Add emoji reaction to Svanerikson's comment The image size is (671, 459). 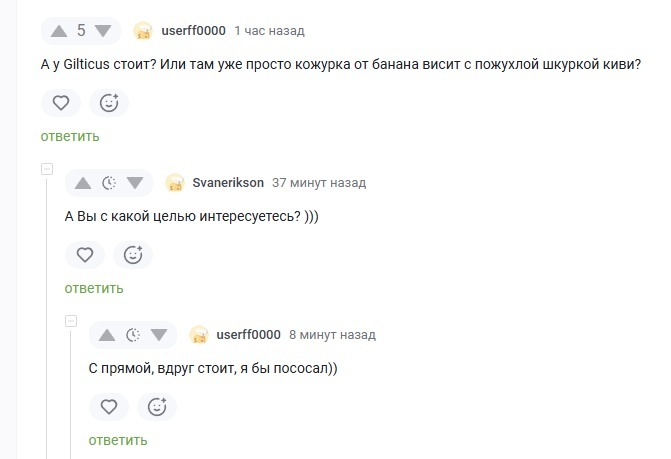tap(133, 255)
